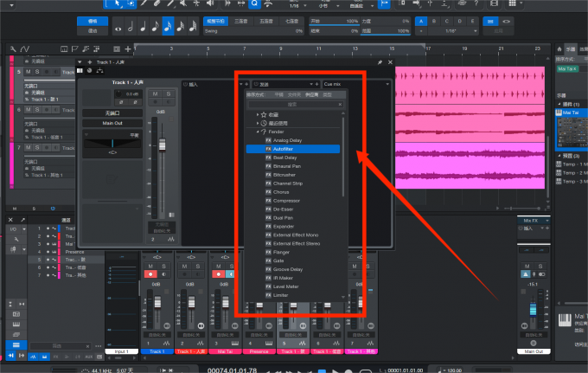588x373 pixels.
Task: Click routing icon in channel window
Action: click(x=99, y=71)
